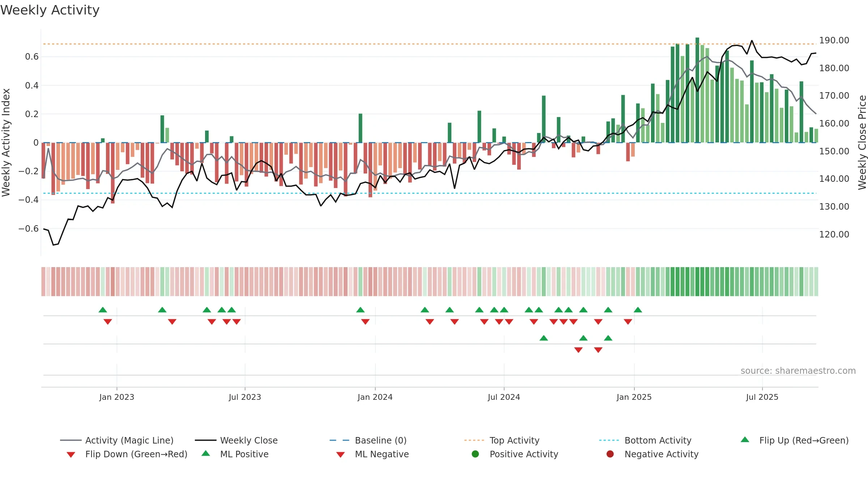Toggle the Weekly Close legend entry
Viewport: 868px width, 488px height.
[x=236, y=440]
